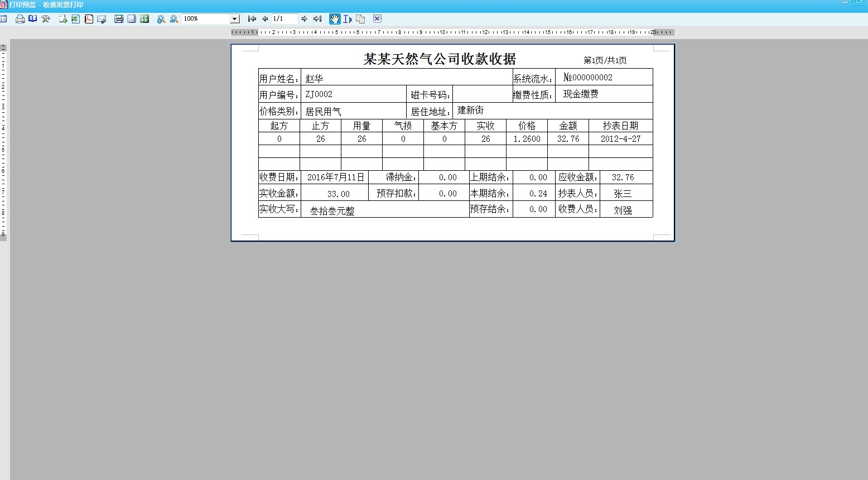Click the Print icon in toolbar
The image size is (868, 480).
tap(20, 19)
